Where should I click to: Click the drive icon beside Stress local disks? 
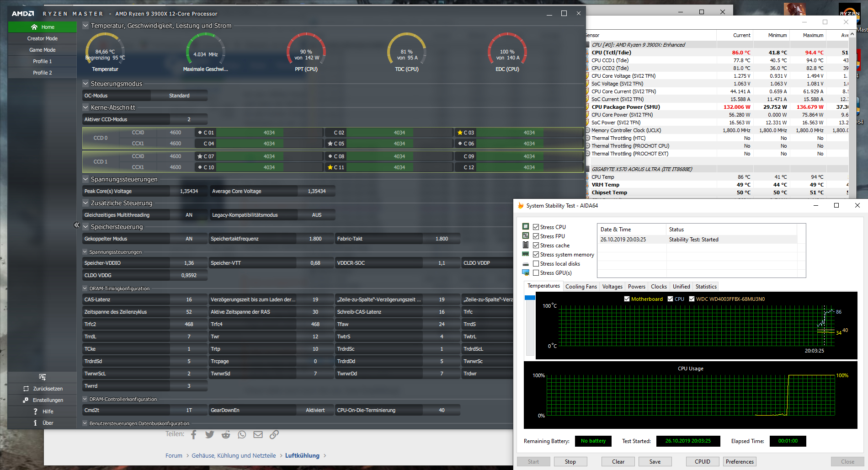[x=526, y=264]
